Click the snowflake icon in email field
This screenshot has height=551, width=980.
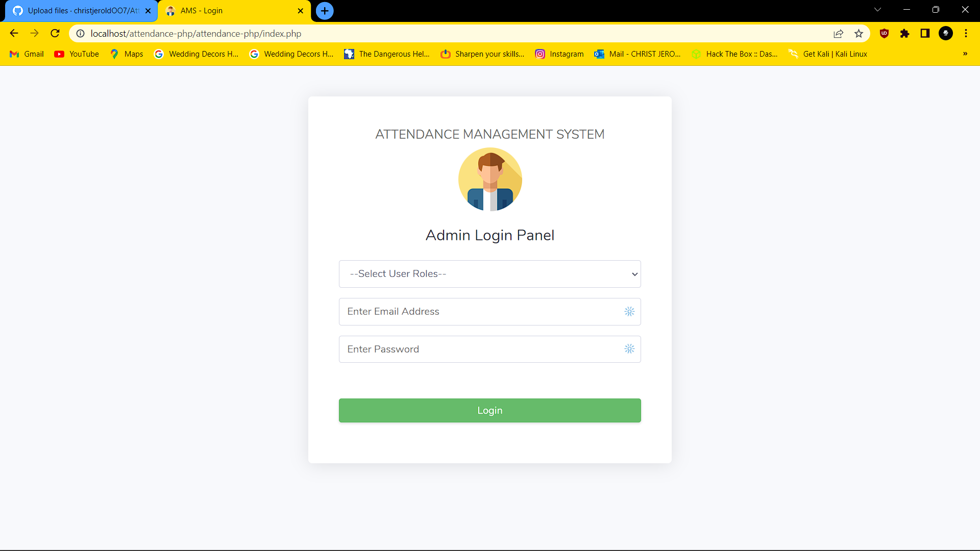[x=629, y=311]
